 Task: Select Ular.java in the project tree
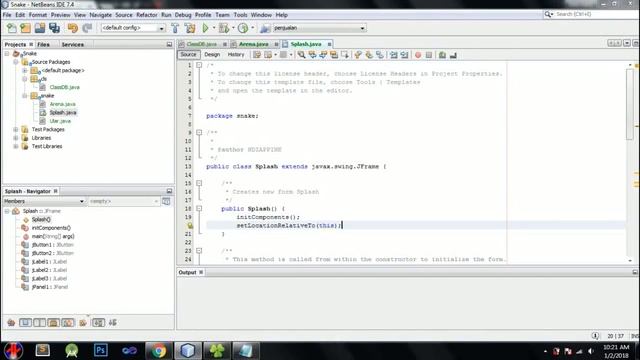(x=60, y=121)
